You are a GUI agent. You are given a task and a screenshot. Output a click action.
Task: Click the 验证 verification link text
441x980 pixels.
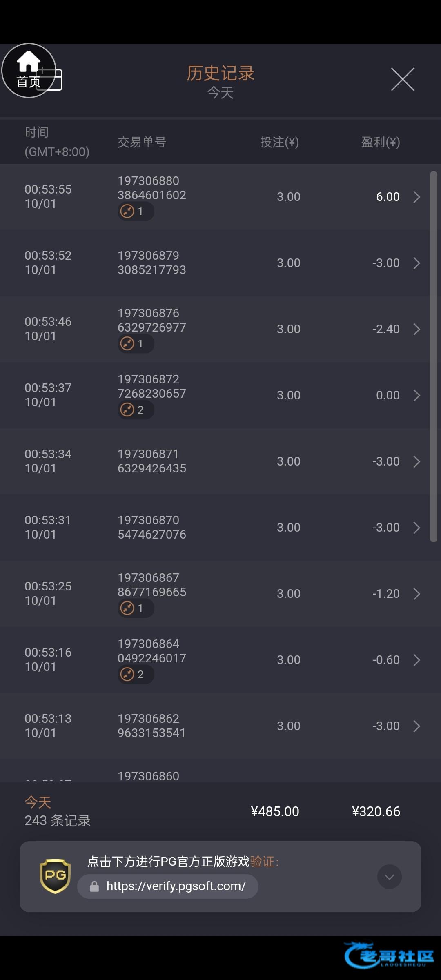tap(263, 862)
